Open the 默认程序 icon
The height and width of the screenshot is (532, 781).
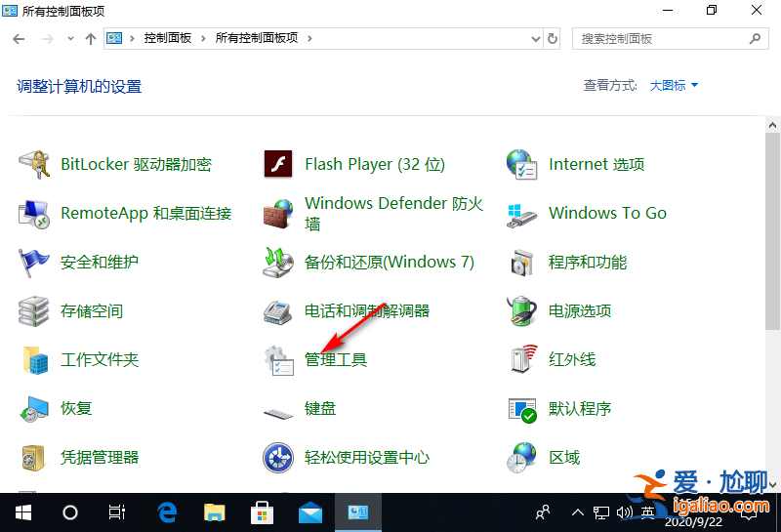522,410
